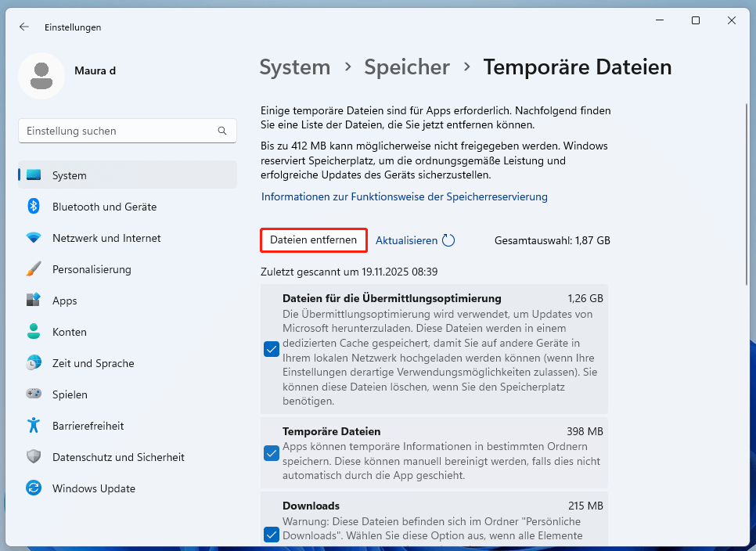Click the Einstellung suchen search field

tap(127, 131)
